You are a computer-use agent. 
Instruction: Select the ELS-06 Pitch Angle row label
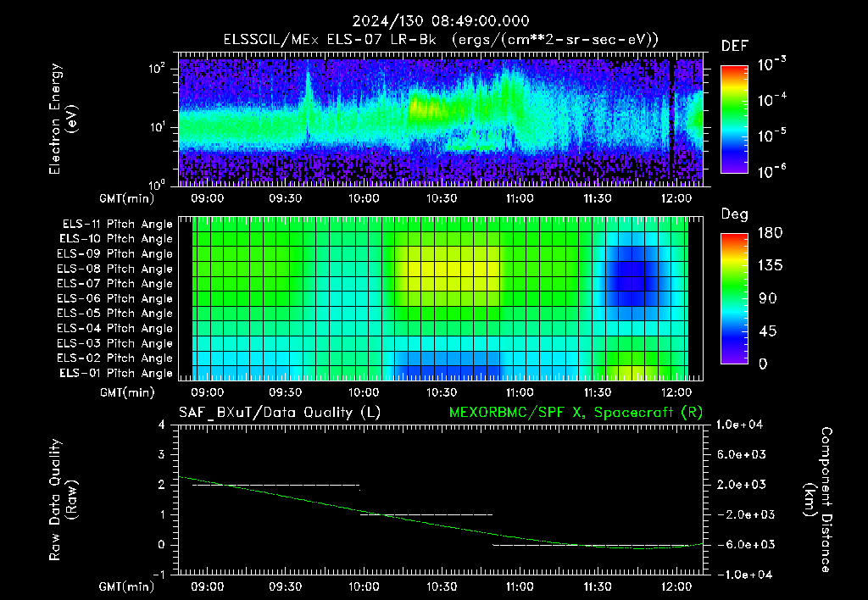tap(114, 298)
